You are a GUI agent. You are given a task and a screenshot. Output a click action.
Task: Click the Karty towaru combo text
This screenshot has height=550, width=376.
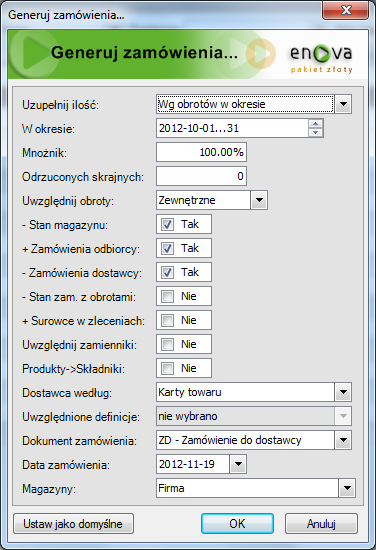pyautogui.click(x=190, y=392)
